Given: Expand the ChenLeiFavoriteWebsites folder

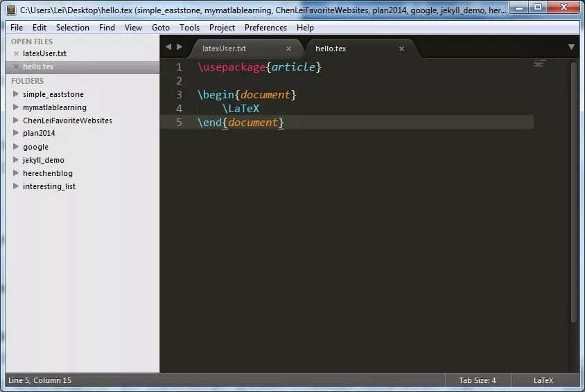Looking at the screenshot, I should [16, 120].
